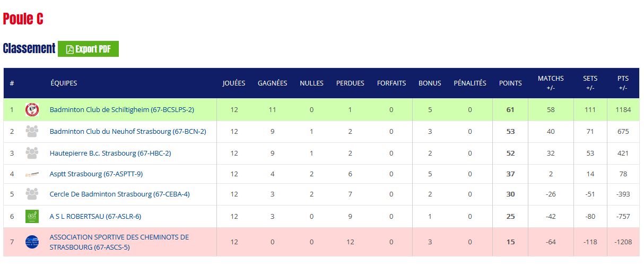Click the POINTS column header
Viewport: 644px width, 265px height.
coord(510,83)
